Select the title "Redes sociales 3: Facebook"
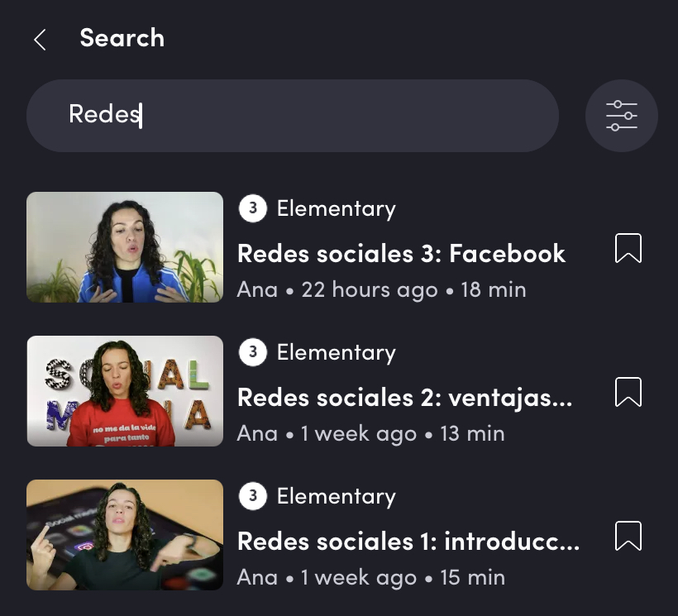 click(x=401, y=253)
